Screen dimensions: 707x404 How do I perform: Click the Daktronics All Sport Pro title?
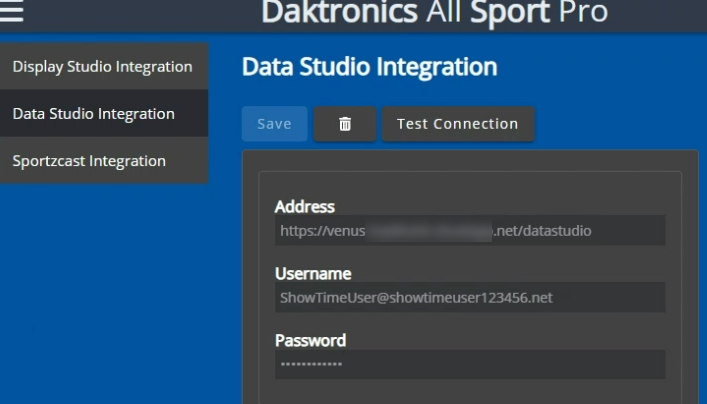(x=434, y=12)
